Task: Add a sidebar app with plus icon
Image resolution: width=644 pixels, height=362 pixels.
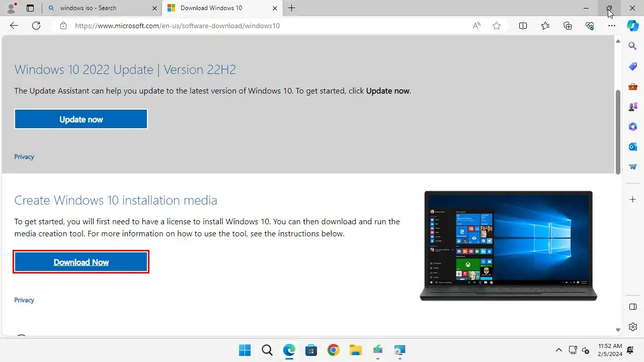Action: pyautogui.click(x=633, y=200)
